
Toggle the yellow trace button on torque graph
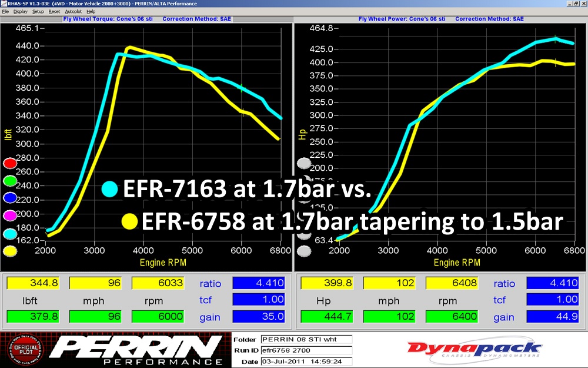10,251
